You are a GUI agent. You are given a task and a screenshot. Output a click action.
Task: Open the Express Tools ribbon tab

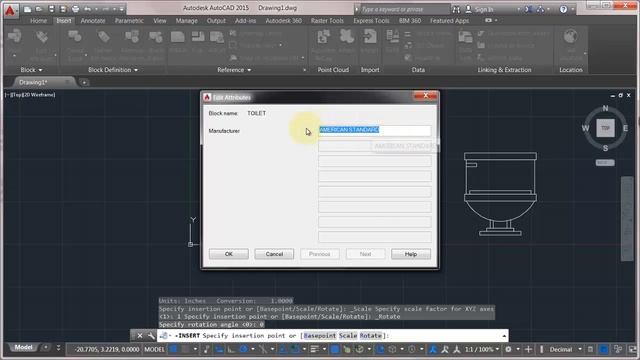pos(371,20)
